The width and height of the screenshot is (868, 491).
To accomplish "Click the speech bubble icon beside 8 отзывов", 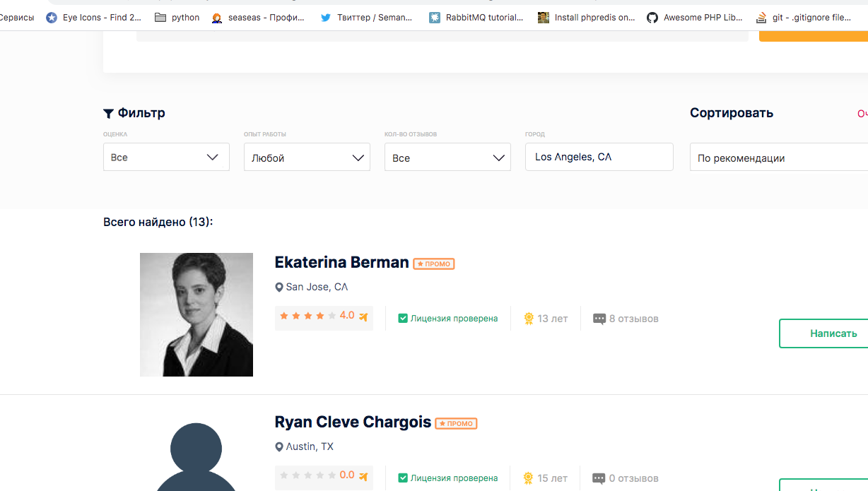I will coord(599,319).
